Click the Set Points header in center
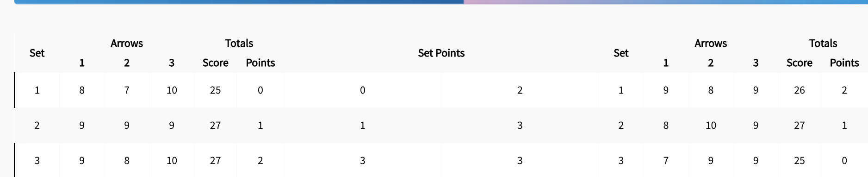Screen dimensions: 868x177 pyautogui.click(x=441, y=53)
